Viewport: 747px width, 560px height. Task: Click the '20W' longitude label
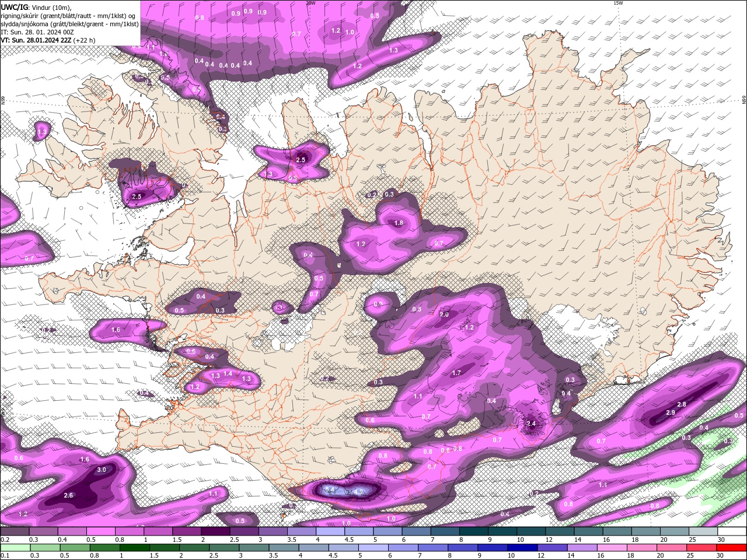coord(310,3)
